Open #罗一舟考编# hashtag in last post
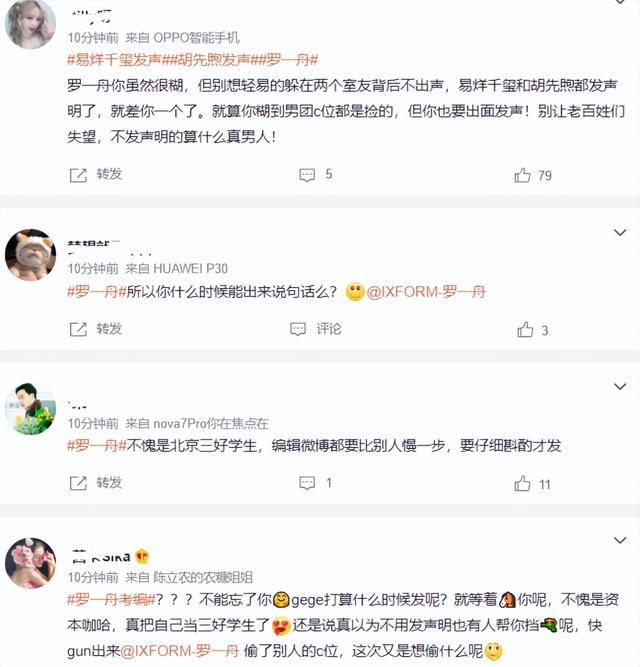The image size is (640, 667). point(111,600)
